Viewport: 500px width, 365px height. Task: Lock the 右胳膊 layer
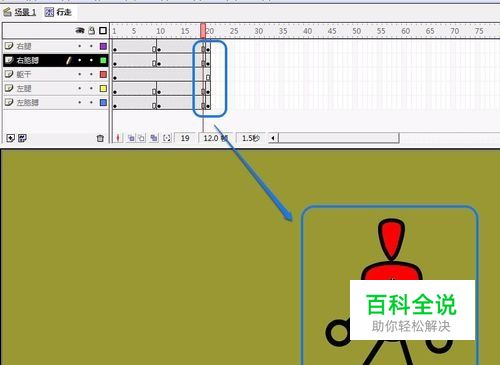pyautogui.click(x=91, y=60)
